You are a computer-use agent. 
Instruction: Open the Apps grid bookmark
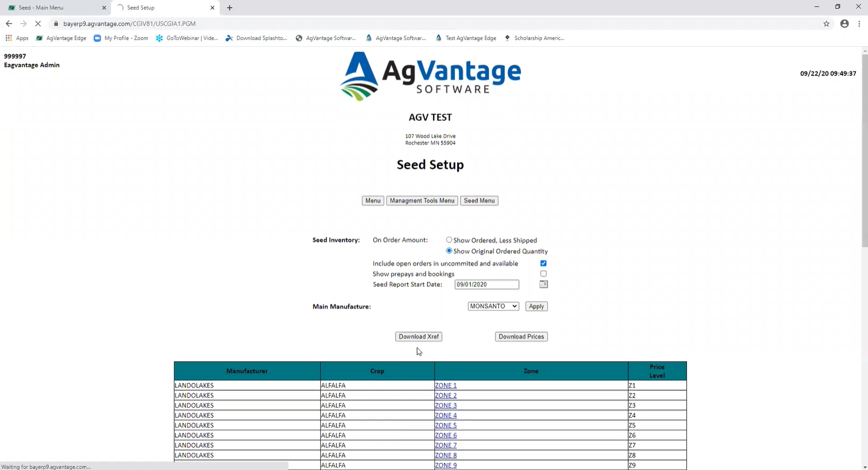(17, 38)
